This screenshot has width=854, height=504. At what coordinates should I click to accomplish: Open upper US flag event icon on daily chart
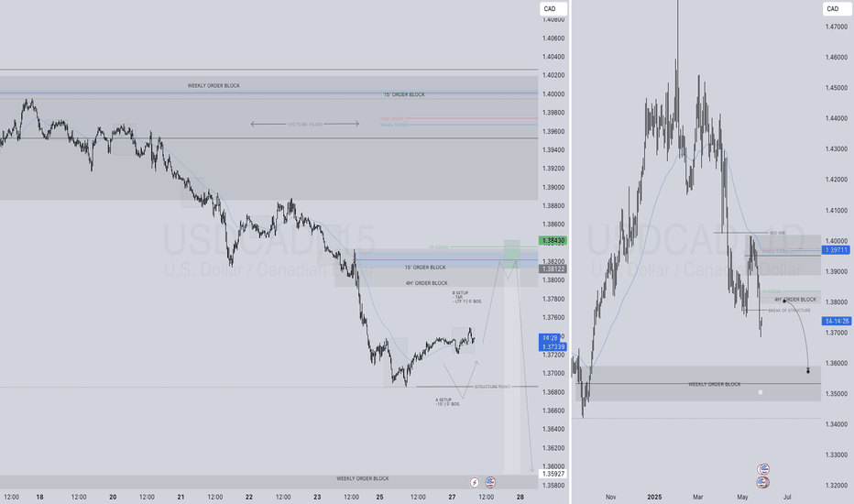[763, 469]
